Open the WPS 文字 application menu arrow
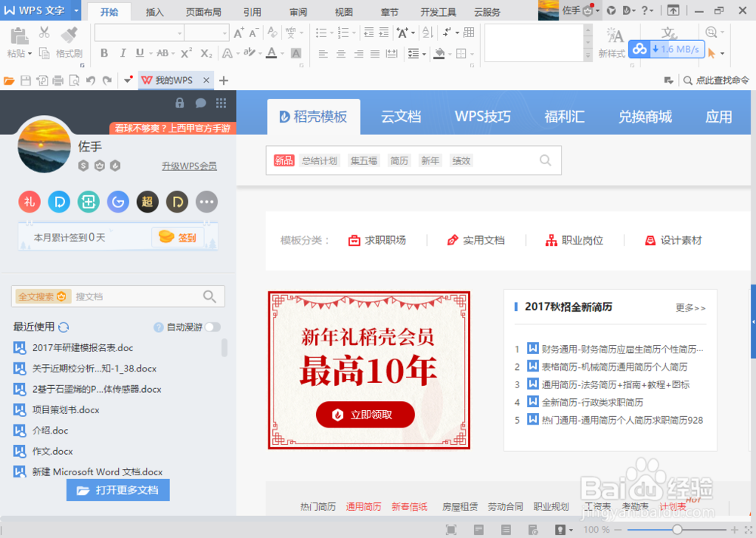This screenshot has height=538, width=756. pyautogui.click(x=76, y=10)
